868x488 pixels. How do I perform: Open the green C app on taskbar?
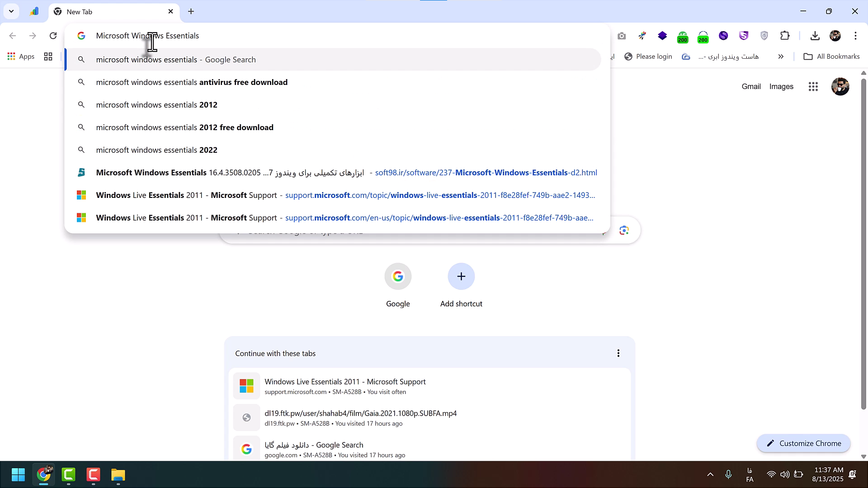68,474
